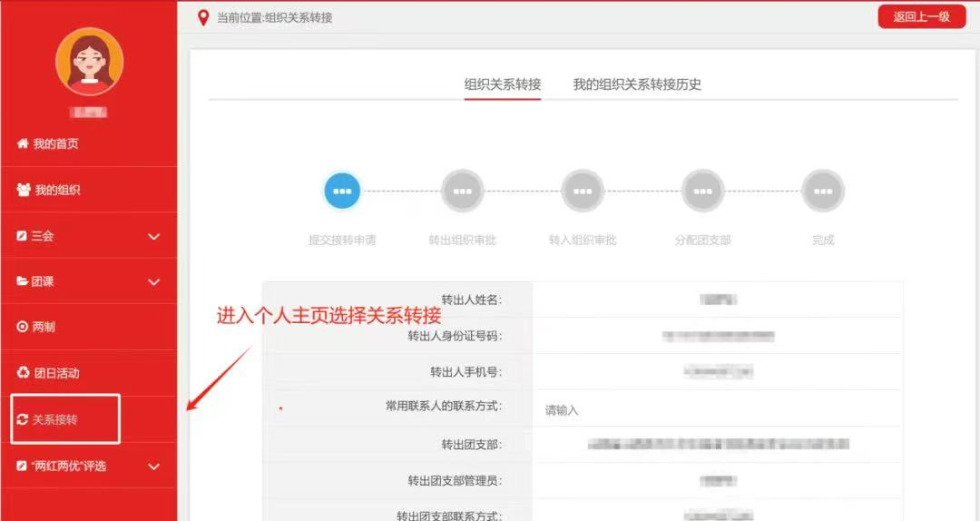Open the 我的组织关系转接历史 tab
Viewport: 980px width, 521px height.
(x=637, y=84)
